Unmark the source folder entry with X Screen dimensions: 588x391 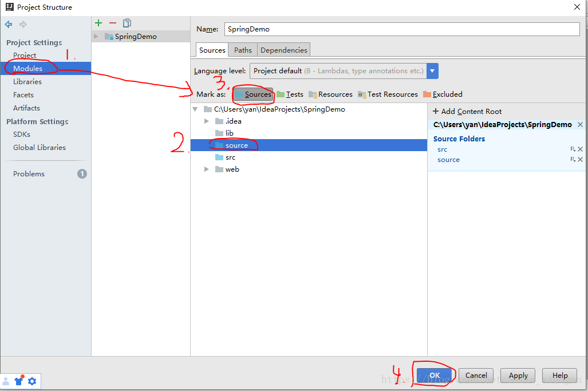point(580,159)
